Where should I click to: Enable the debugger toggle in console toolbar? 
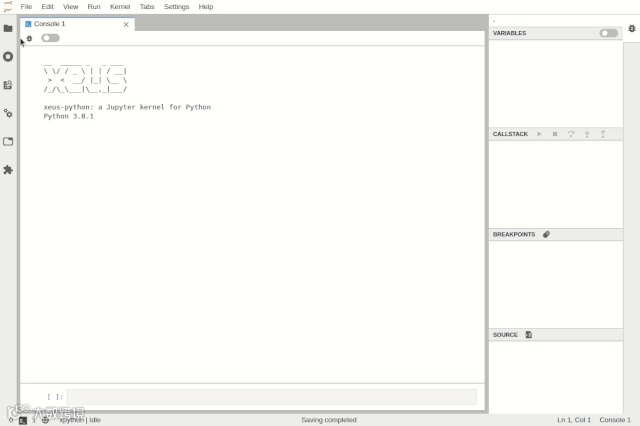(x=50, y=38)
